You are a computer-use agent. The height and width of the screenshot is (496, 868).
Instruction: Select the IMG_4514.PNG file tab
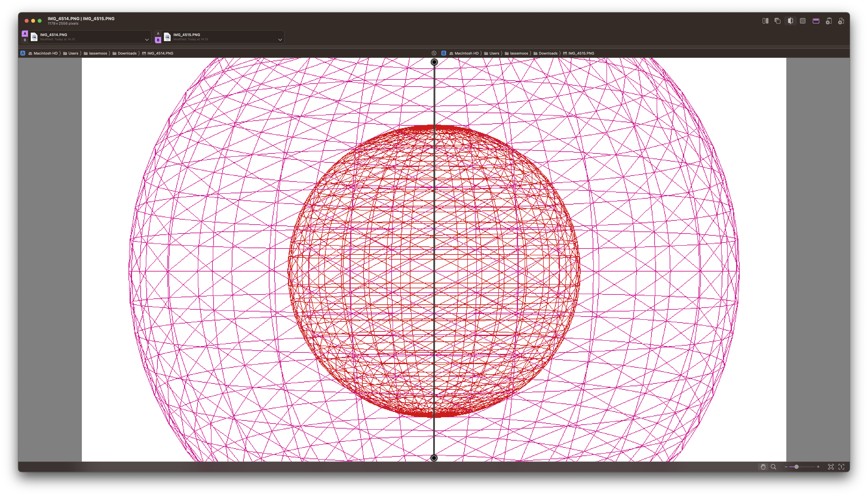pos(86,37)
